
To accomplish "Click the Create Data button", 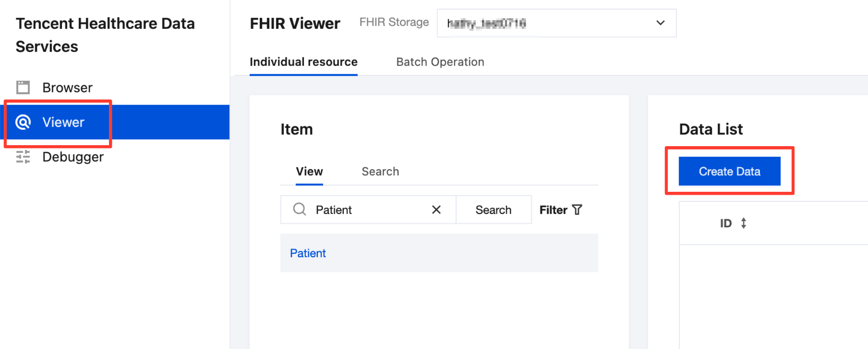I will [729, 171].
